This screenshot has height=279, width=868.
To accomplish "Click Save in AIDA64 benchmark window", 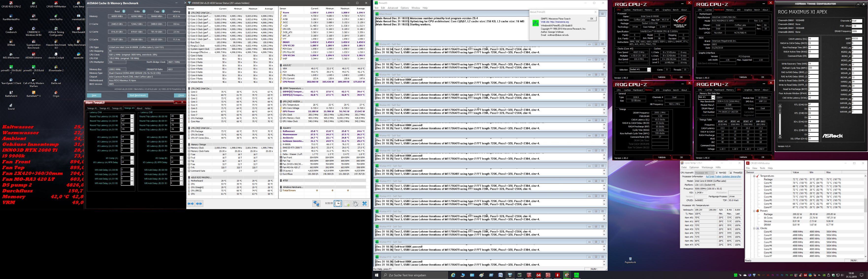I will 94,95.
